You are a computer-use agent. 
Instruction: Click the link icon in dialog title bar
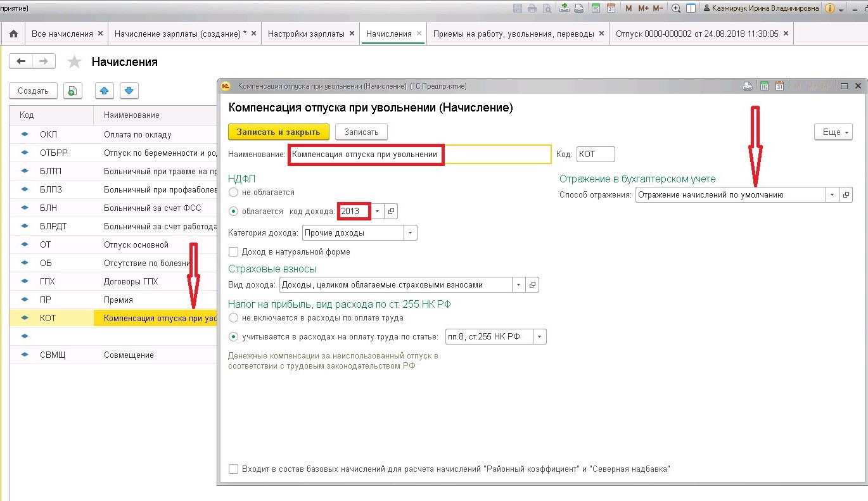coord(748,86)
